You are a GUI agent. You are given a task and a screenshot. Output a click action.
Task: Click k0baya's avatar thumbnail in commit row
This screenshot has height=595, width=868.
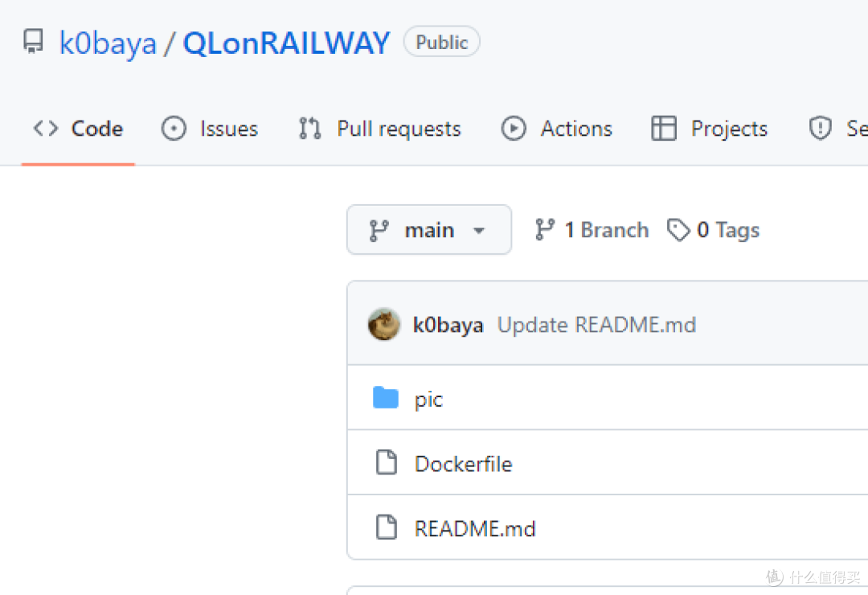pyautogui.click(x=383, y=324)
